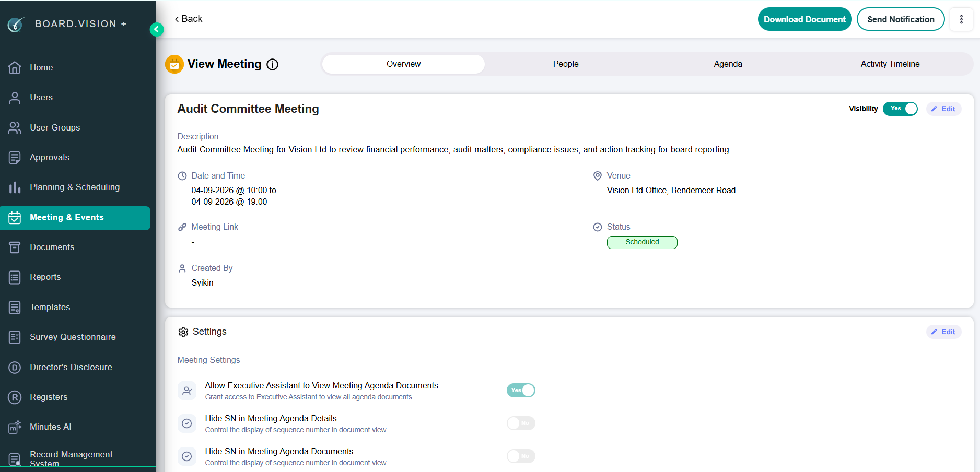Switch to the People tab

[566, 64]
